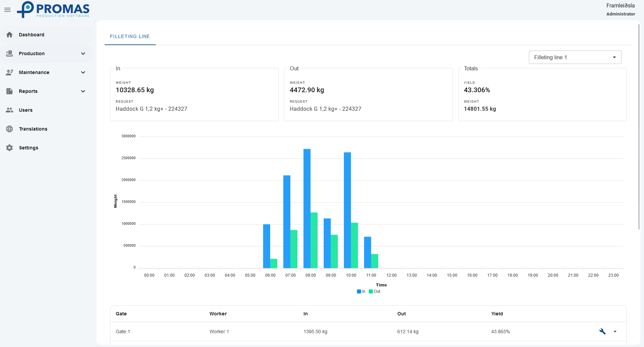Toggle the blue In legend series
Viewport: 644px width, 347px height.
click(361, 291)
